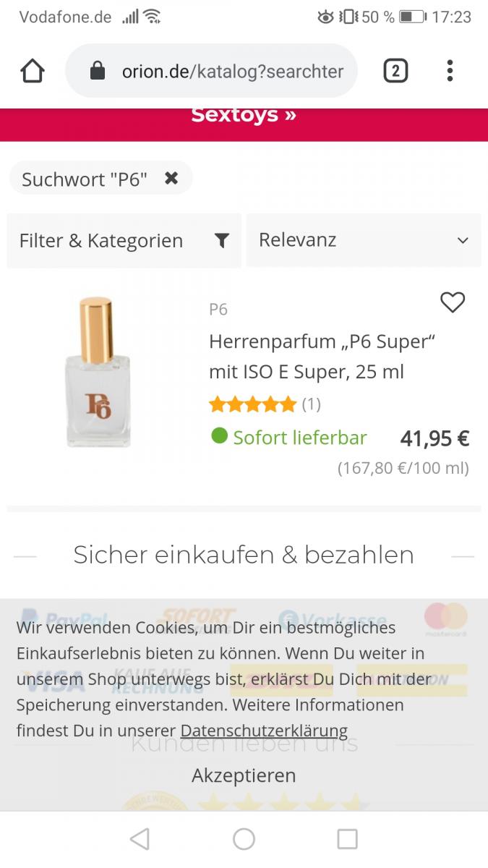Add P6 Super perfume to wishlist

[x=453, y=302]
